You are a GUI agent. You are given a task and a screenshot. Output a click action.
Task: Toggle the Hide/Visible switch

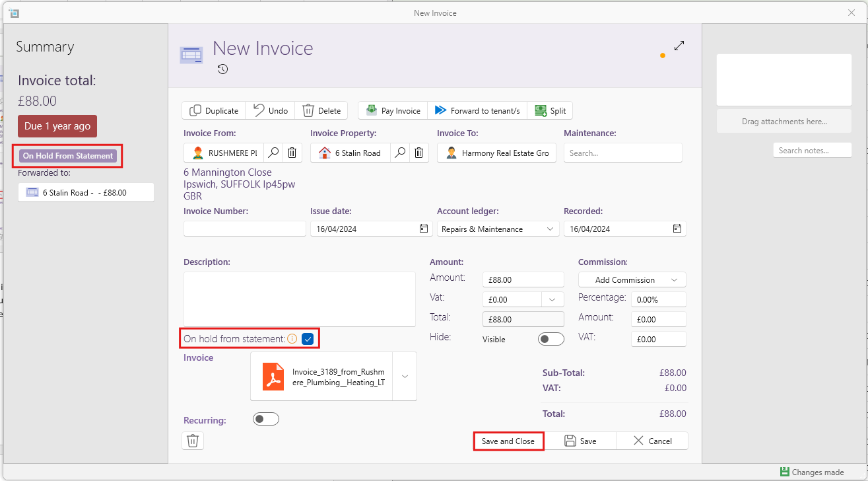tap(551, 339)
